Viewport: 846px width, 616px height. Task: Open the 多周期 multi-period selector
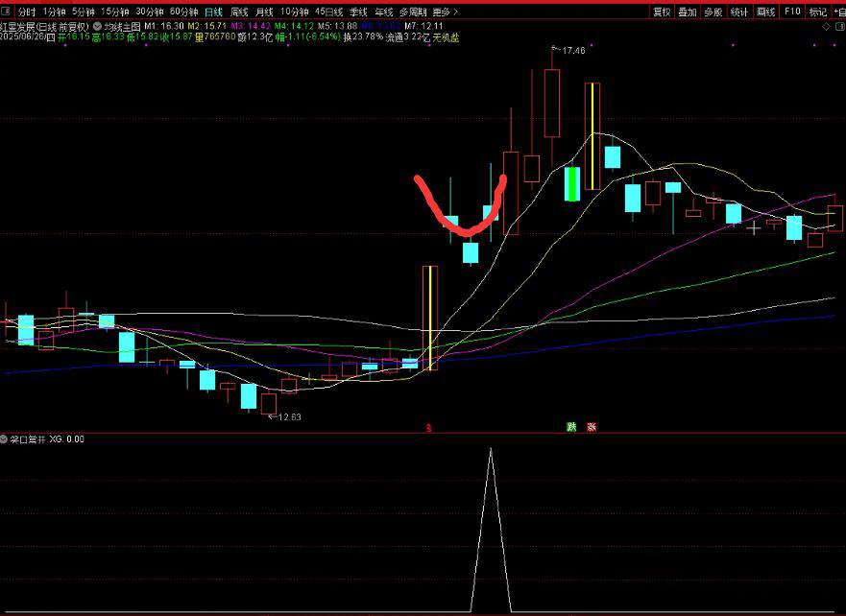(412, 12)
